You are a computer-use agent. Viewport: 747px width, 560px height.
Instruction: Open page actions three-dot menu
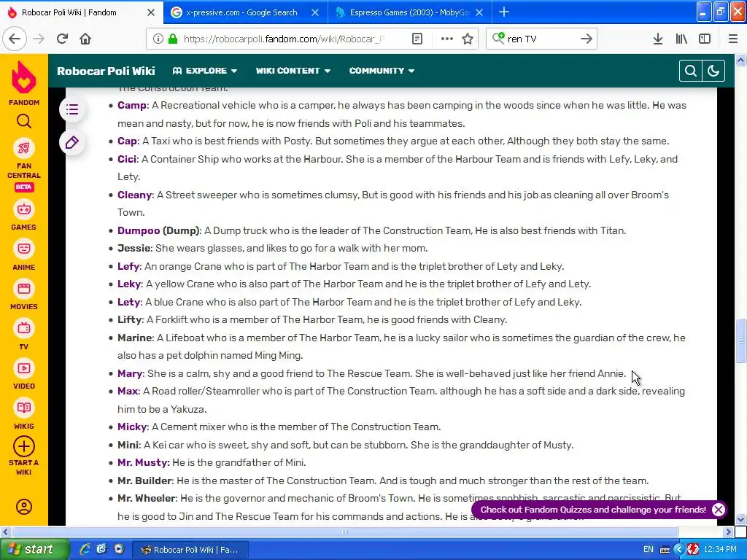[x=447, y=39]
